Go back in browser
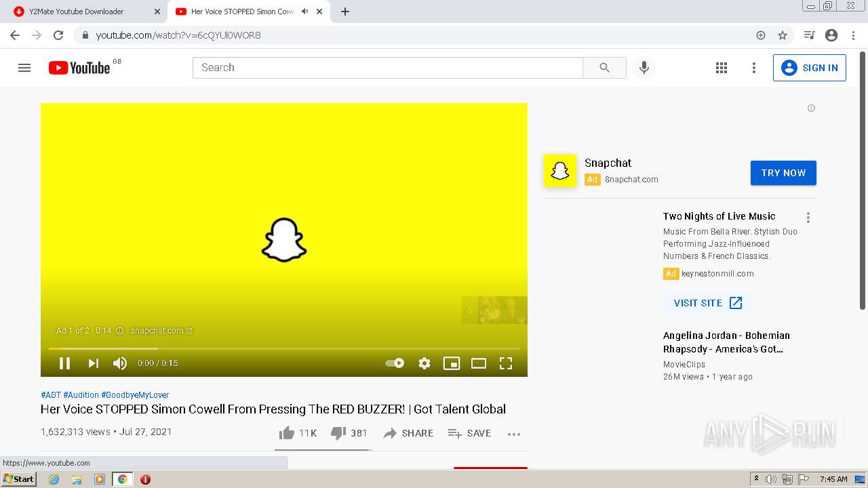Viewport: 868px width, 488px height. 15,35
